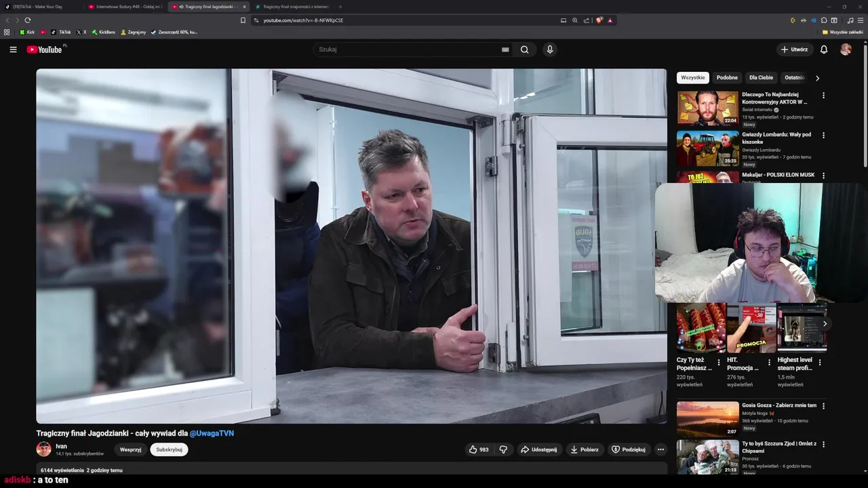Screen dimensions: 868x488
Task: Open Zagraj.my bookmark
Action: pos(134,32)
